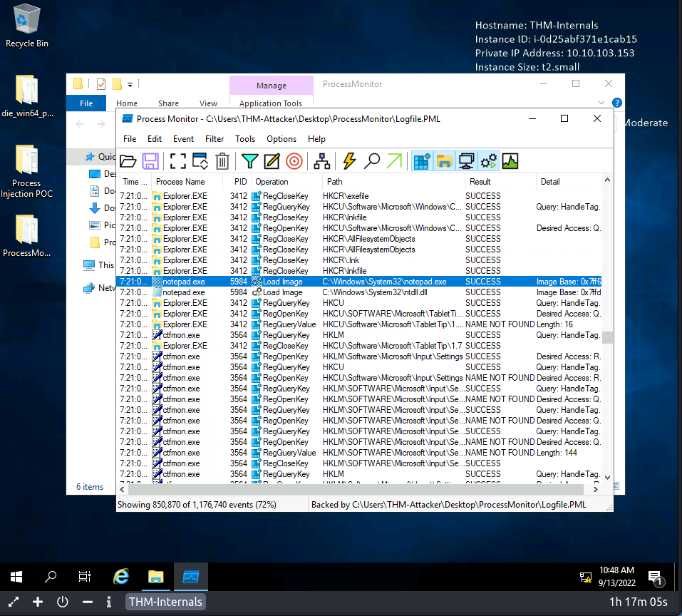Image resolution: width=682 pixels, height=616 pixels.
Task: Open the Filter funnel icon
Action: click(x=249, y=161)
